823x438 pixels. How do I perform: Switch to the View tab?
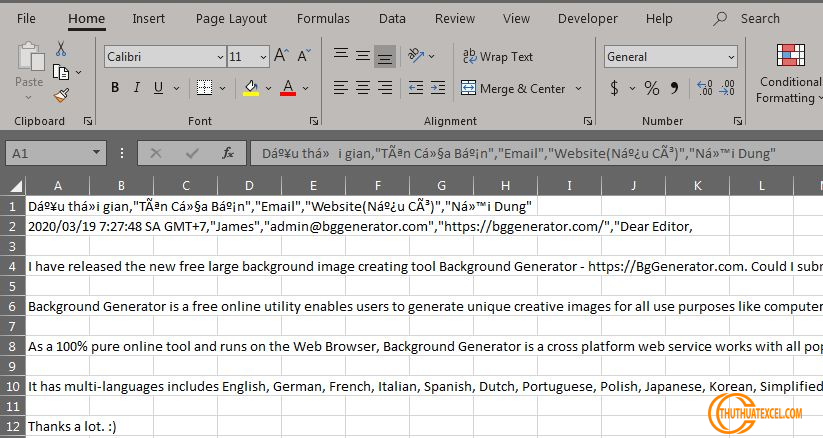516,18
